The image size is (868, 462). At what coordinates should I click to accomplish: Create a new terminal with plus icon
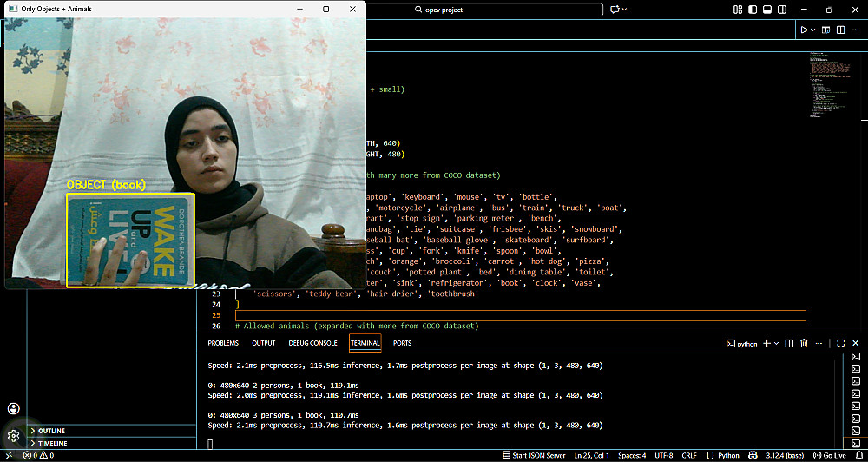(x=766, y=343)
